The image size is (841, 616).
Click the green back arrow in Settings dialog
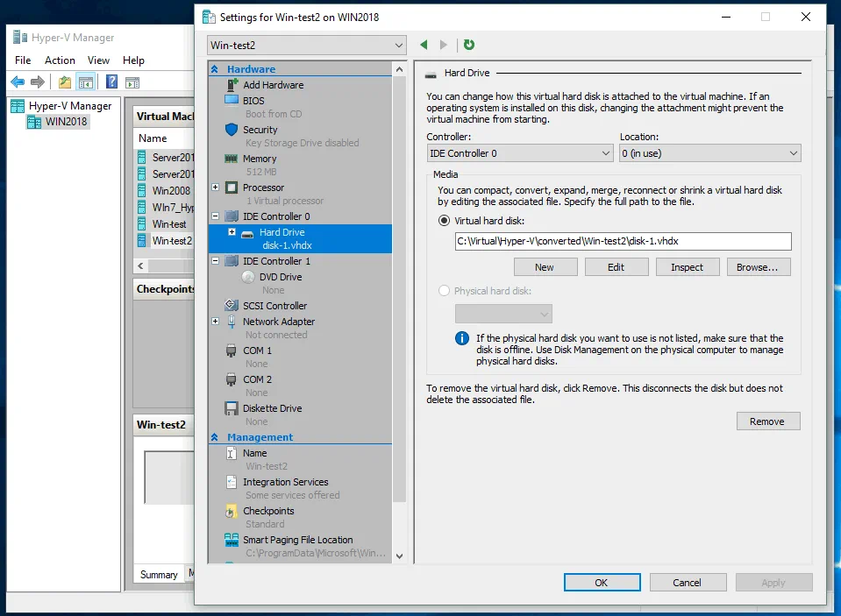(x=424, y=45)
